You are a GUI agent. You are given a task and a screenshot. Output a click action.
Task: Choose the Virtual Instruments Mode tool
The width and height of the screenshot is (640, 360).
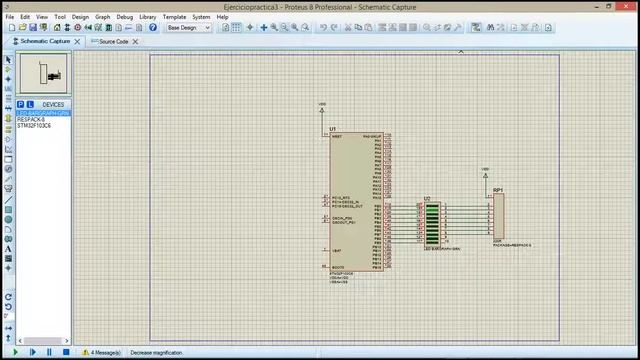pos(8,189)
